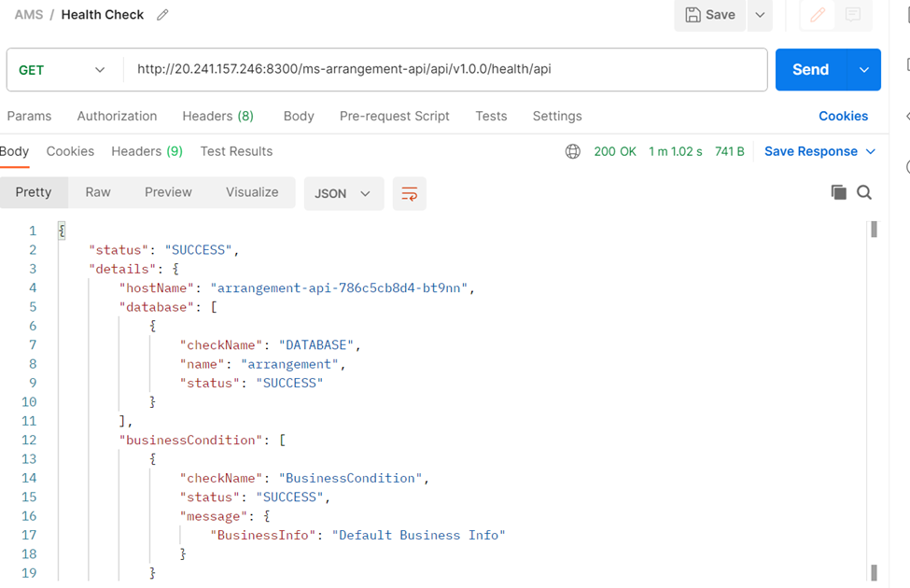The height and width of the screenshot is (588, 910).
Task: Click the Send button
Action: [x=810, y=70]
